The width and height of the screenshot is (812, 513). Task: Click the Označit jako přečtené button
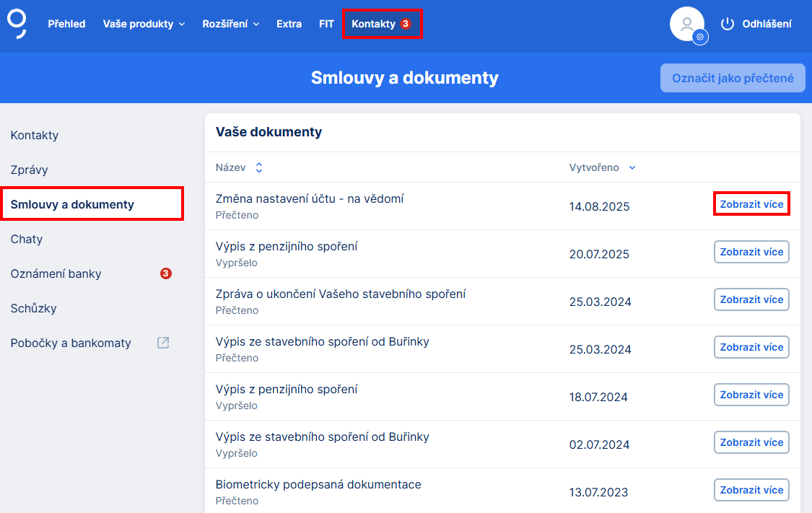coord(732,78)
